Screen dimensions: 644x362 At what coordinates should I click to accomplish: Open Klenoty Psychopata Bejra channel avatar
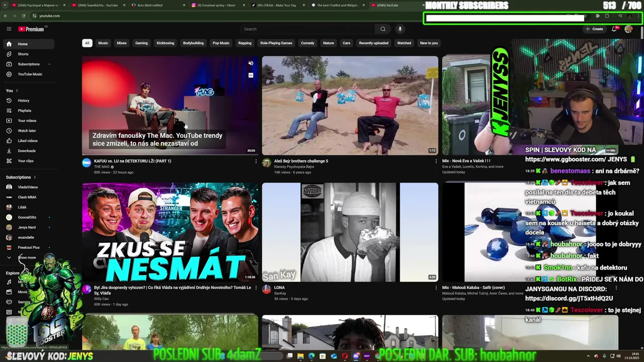(x=267, y=163)
